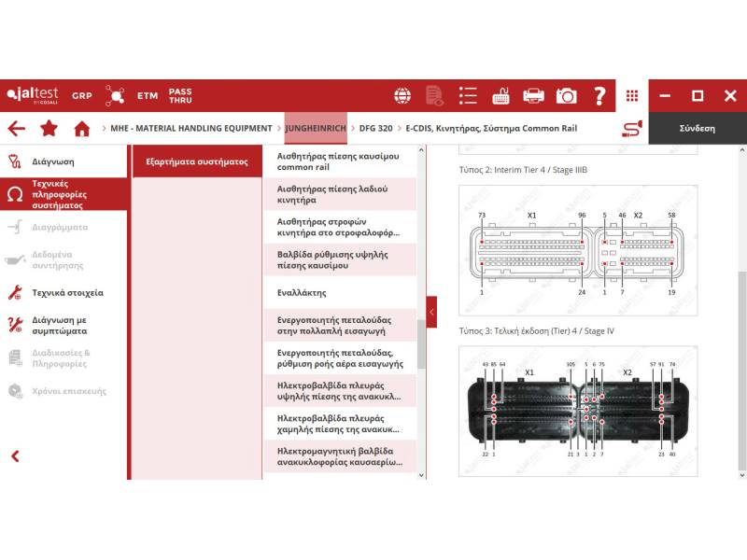Open the camera screenshot tool
Image resolution: width=747 pixels, height=560 pixels.
pos(566,96)
